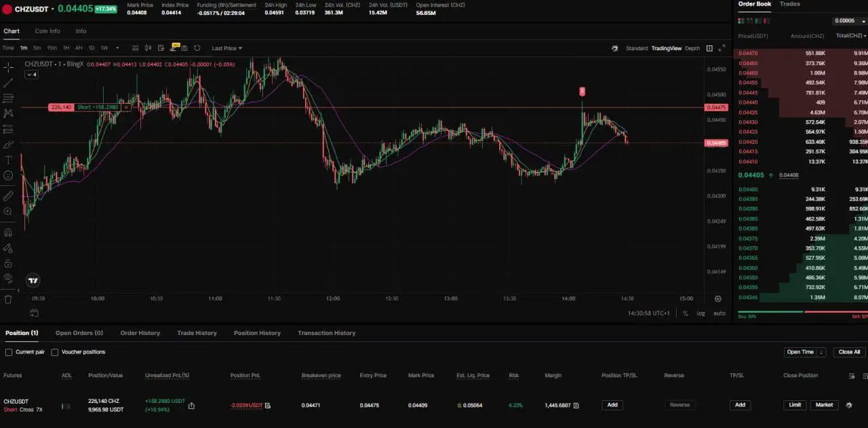Select the brush drawing tool
Screen dimensions: 868x428
(8, 144)
